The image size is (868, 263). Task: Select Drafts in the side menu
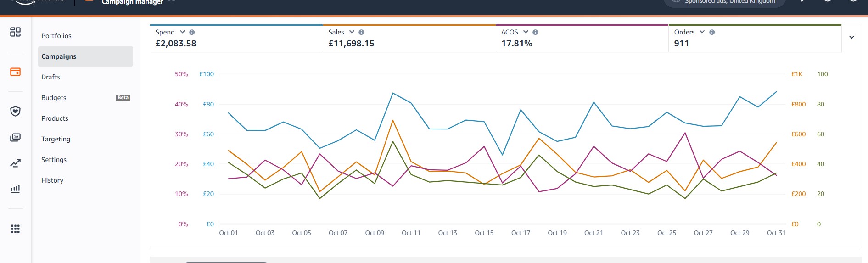click(50, 77)
